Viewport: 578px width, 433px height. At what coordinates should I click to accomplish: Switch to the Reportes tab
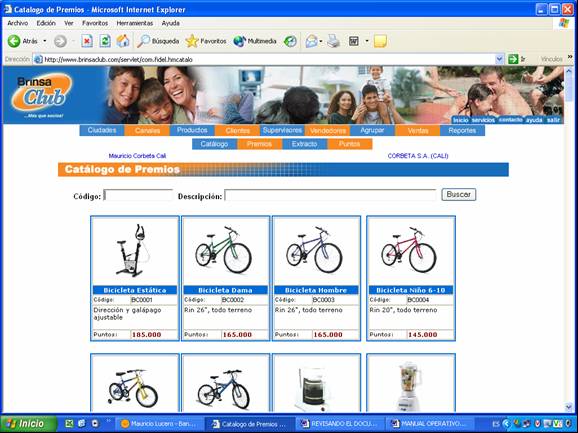click(462, 130)
